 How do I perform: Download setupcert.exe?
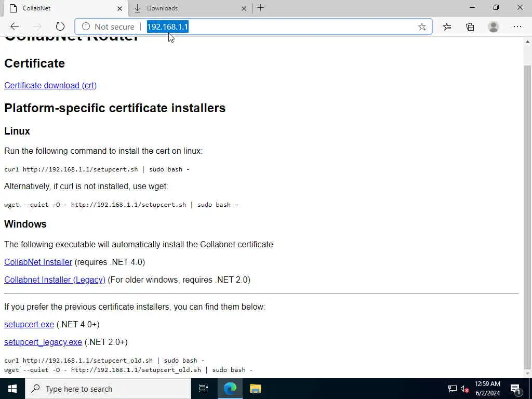pos(29,324)
